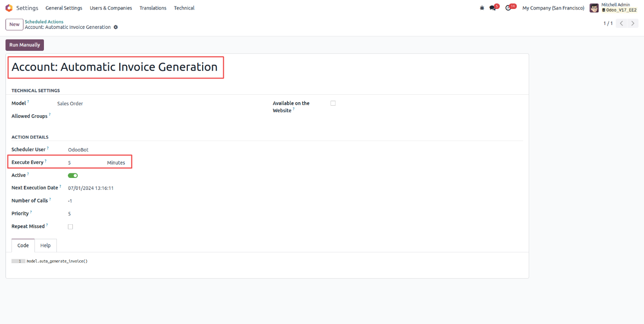Open the Minutes interval unit dropdown
Image resolution: width=644 pixels, height=324 pixels.
pyautogui.click(x=116, y=162)
